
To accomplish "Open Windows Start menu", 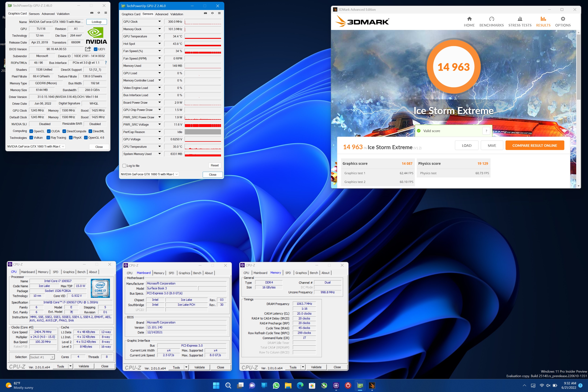I will (x=216, y=385).
